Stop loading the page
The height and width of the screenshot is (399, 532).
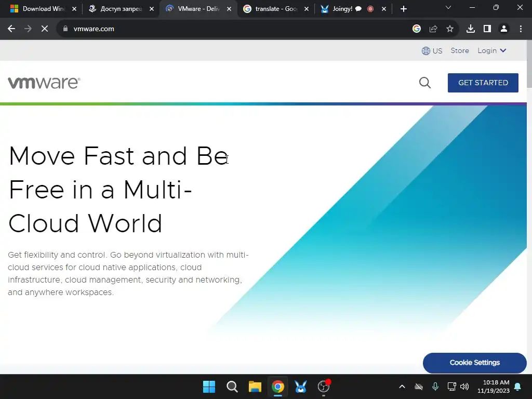pyautogui.click(x=45, y=29)
